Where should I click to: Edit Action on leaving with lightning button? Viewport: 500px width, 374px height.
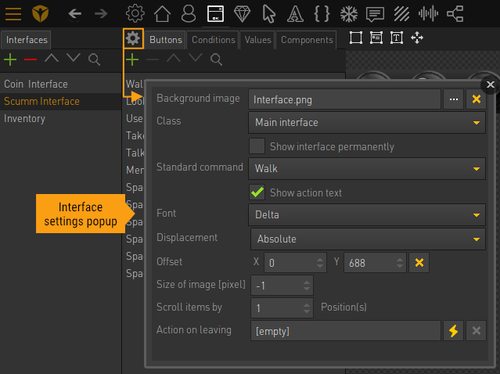pos(453,331)
